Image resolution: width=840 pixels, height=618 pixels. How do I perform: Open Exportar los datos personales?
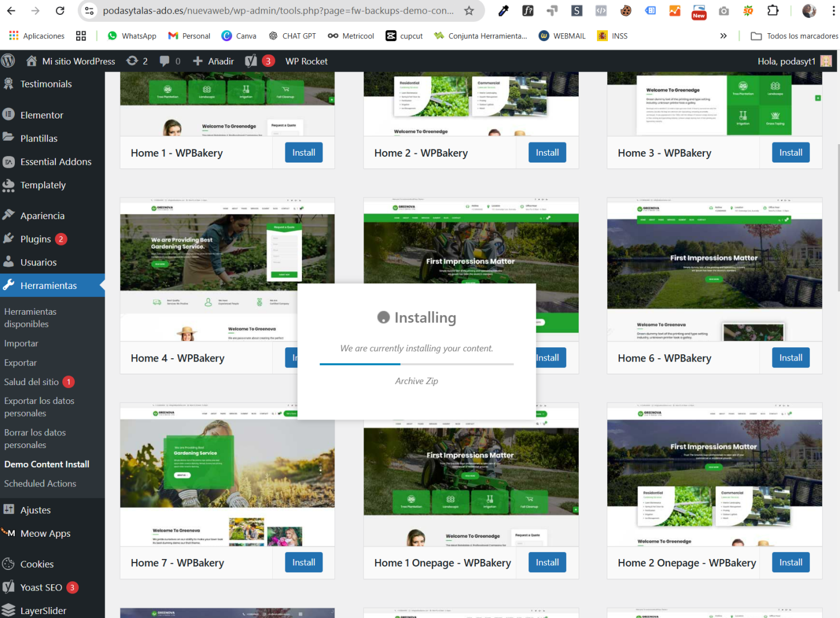coord(39,407)
